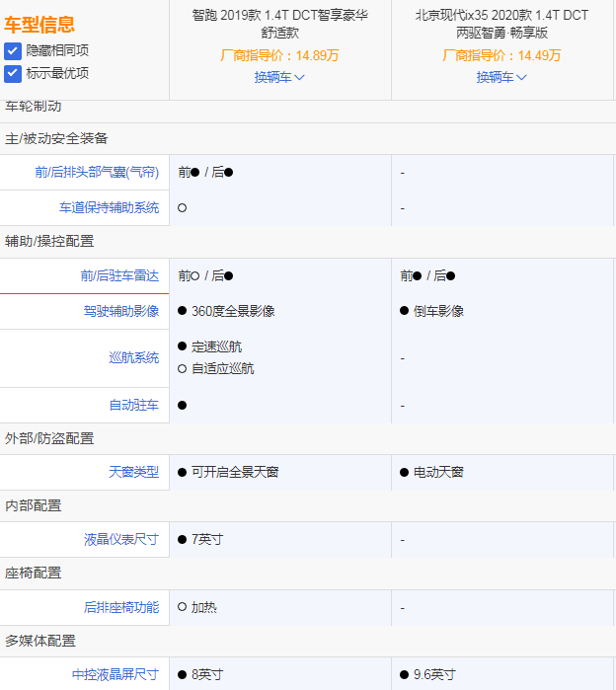
Task: Open the 后排座椅功能 parameter link
Action: 121,607
